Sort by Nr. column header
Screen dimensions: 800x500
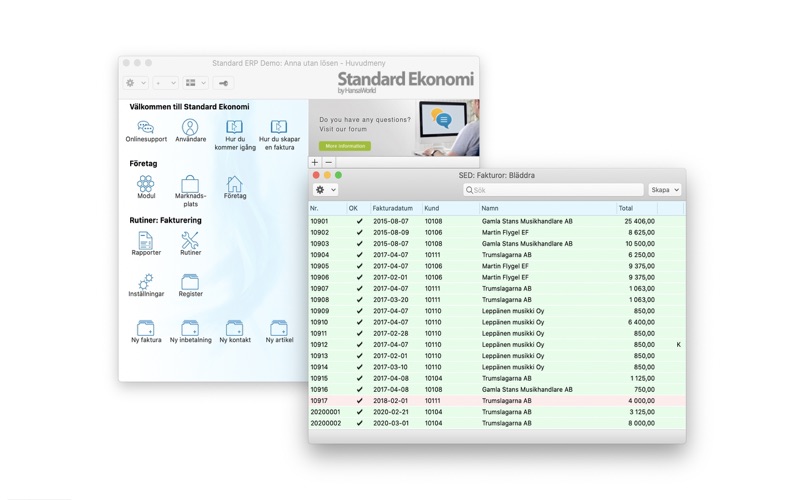click(327, 208)
